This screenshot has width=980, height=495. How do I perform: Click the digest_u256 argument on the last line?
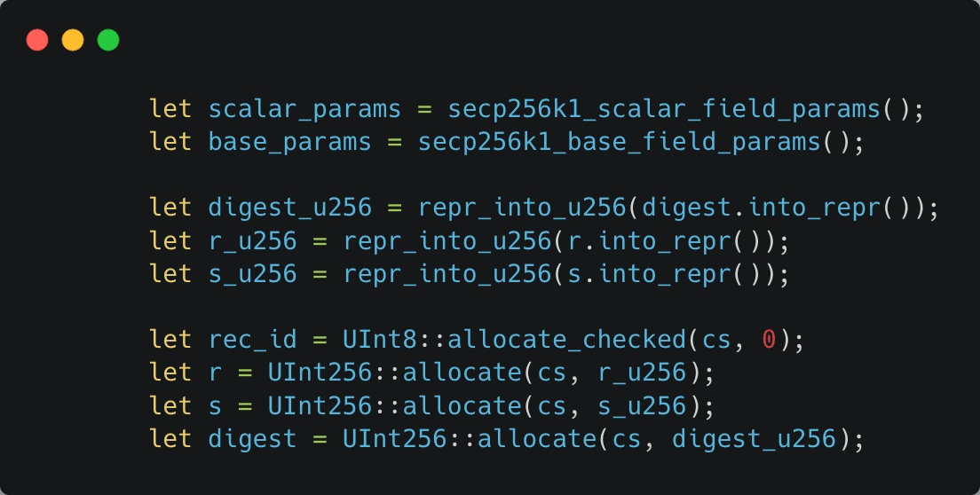click(755, 439)
